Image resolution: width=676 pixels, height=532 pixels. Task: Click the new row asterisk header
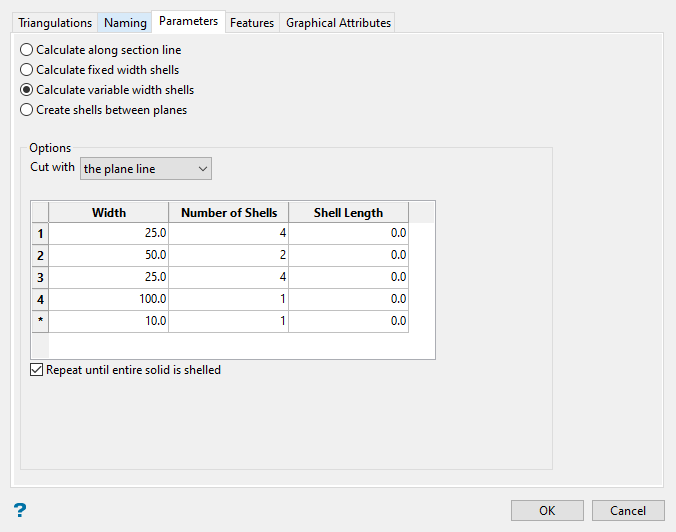[x=41, y=321]
